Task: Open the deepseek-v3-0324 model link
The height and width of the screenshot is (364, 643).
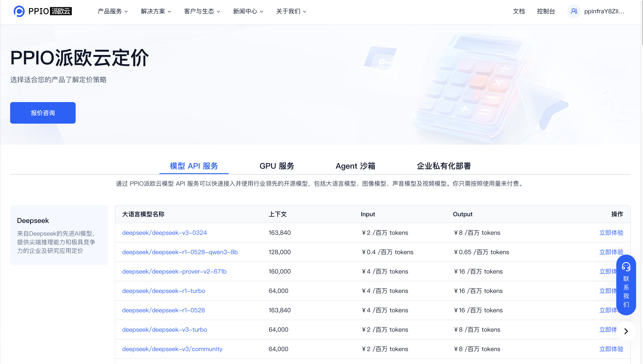Action: pos(164,233)
